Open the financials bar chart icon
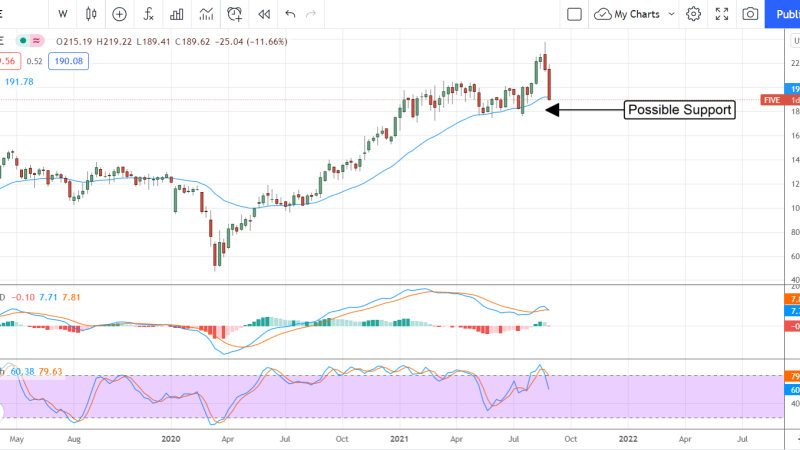800x450 pixels. 177,14
